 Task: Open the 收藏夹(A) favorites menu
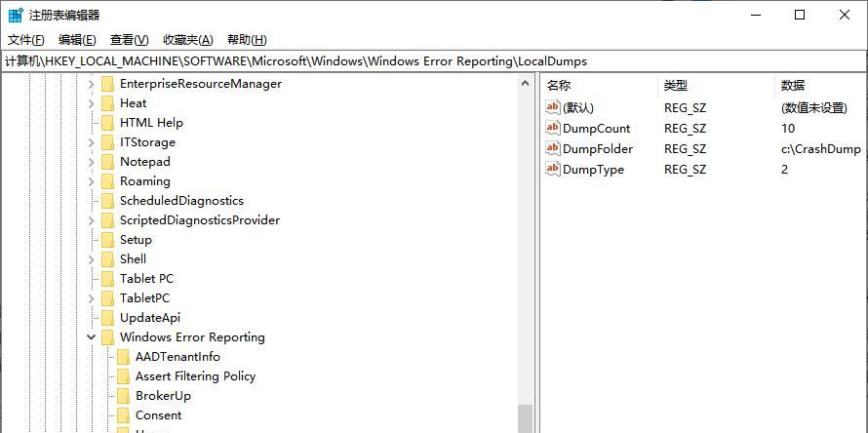click(187, 40)
